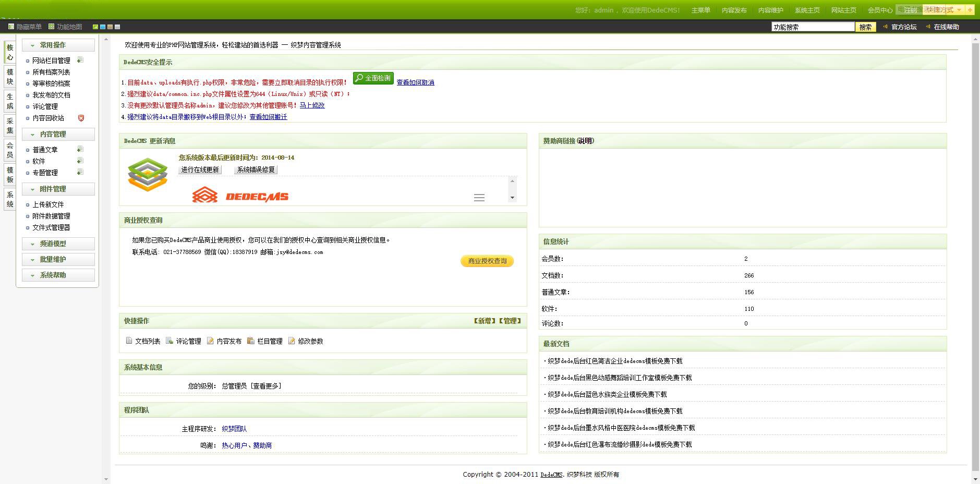The width and height of the screenshot is (980, 484).
Task: Click the 商业授权查询 yellow button
Action: tap(487, 261)
